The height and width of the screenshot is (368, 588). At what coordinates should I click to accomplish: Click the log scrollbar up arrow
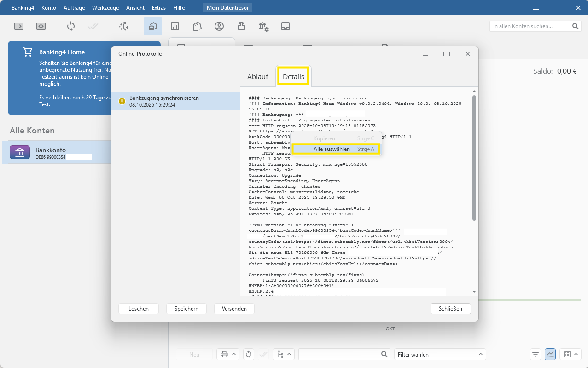(474, 91)
